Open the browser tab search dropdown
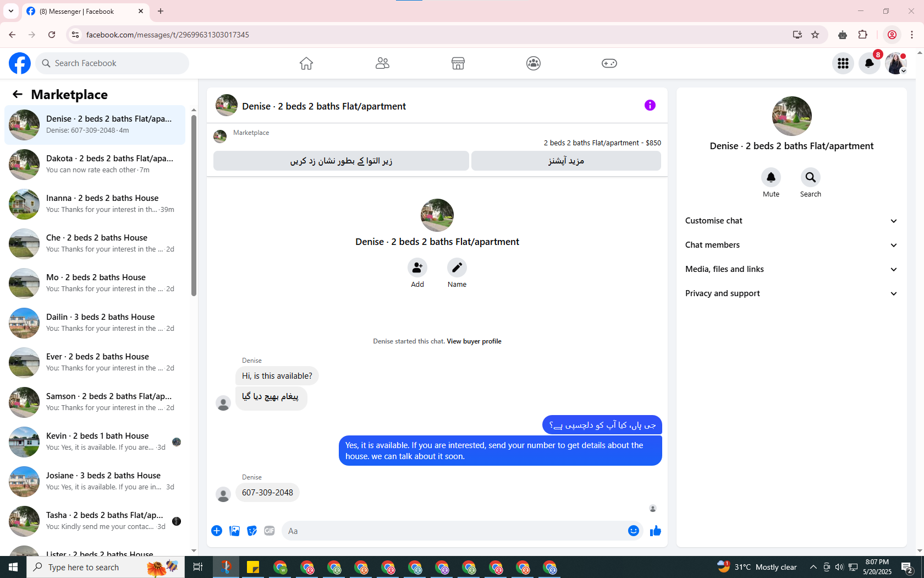 pyautogui.click(x=11, y=11)
